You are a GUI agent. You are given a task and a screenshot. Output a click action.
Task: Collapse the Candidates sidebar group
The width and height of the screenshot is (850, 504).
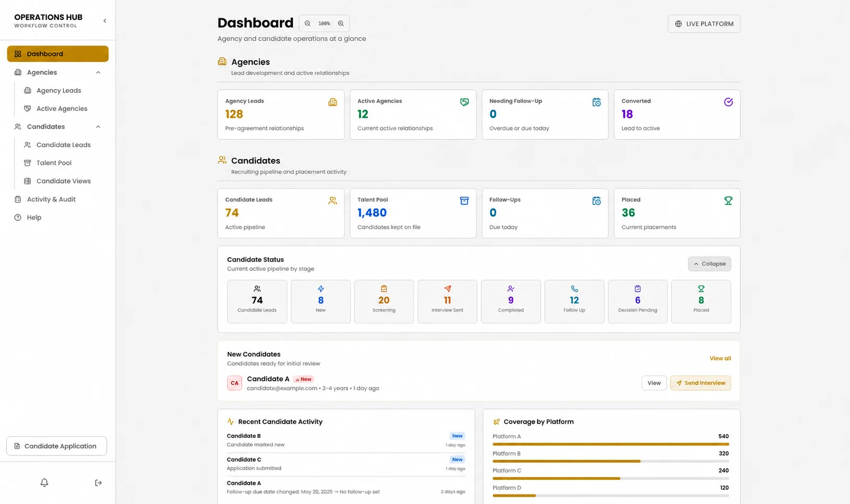98,127
